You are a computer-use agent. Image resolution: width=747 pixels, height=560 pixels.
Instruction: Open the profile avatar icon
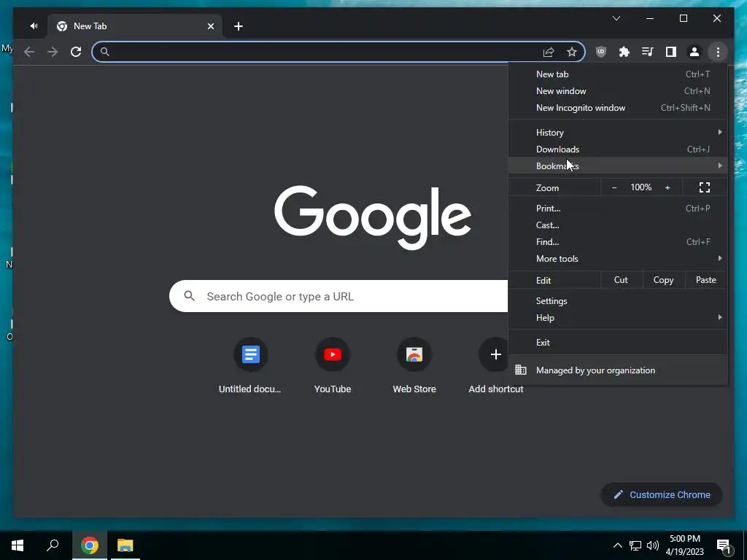click(694, 52)
